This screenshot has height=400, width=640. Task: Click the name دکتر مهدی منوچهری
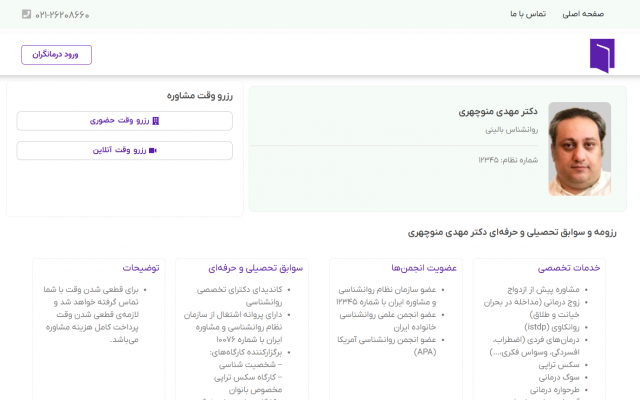point(498,111)
